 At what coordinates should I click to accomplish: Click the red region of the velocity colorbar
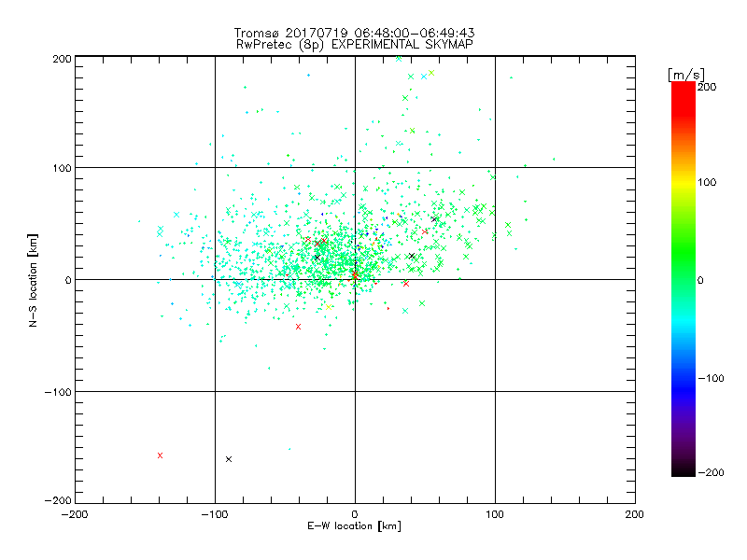[684, 100]
